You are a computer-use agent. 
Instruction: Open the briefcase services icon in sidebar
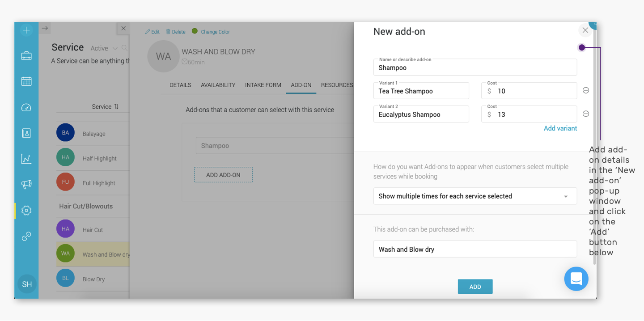[26, 56]
